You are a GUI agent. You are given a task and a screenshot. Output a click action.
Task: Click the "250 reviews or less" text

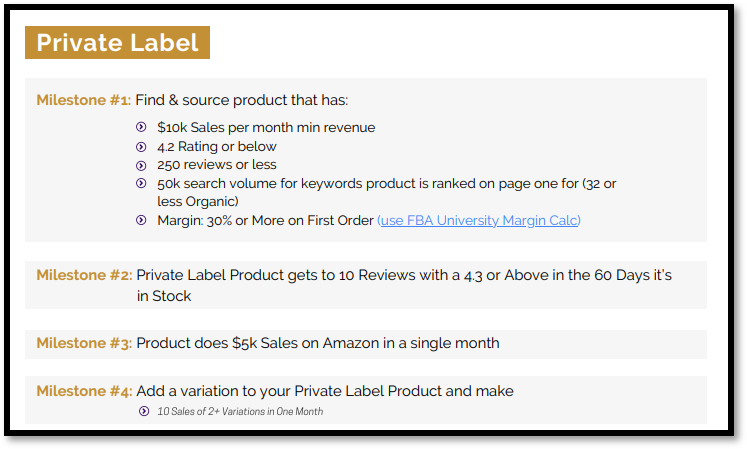pyautogui.click(x=217, y=164)
